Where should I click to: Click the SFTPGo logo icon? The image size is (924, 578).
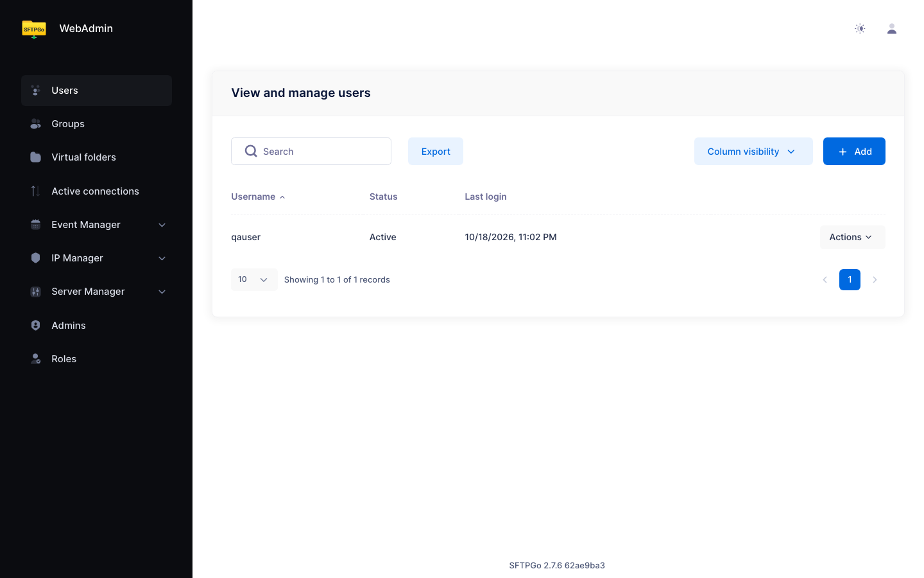coord(34,29)
